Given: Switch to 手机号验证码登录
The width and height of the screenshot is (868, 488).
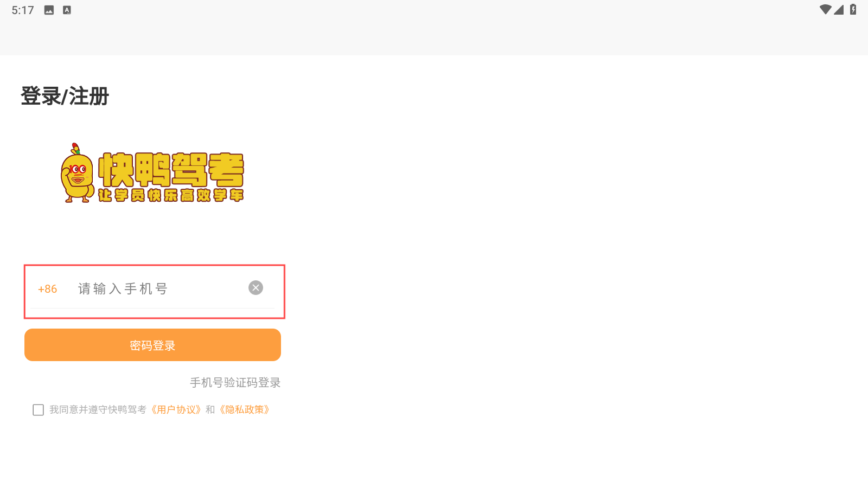Looking at the screenshot, I should click(235, 383).
